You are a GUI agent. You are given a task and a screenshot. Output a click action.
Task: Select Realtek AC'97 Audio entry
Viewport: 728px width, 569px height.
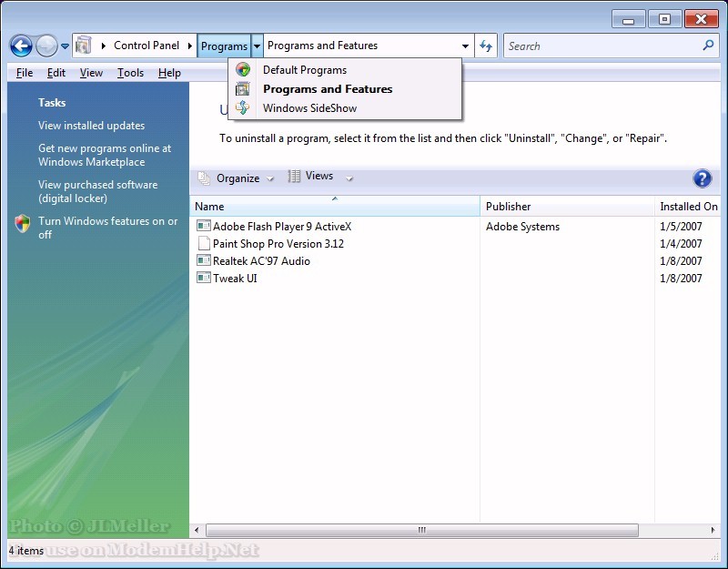tap(261, 261)
